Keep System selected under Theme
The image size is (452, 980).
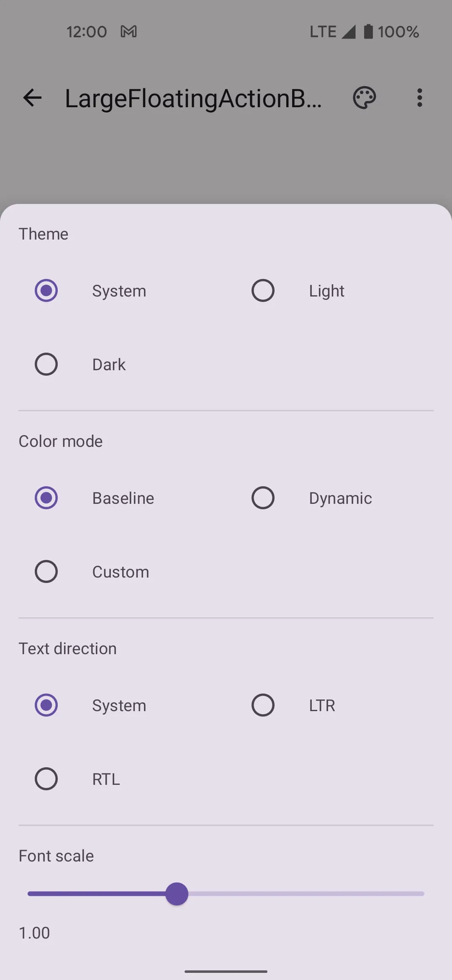coord(46,290)
